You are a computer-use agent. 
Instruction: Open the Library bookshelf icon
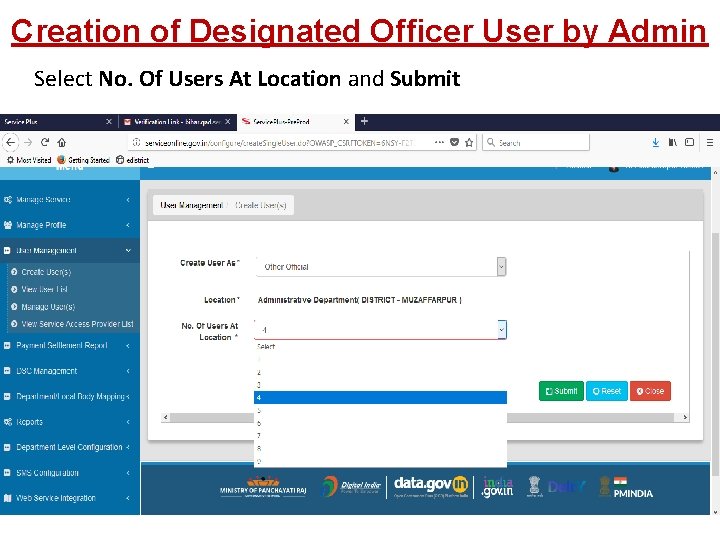(673, 142)
